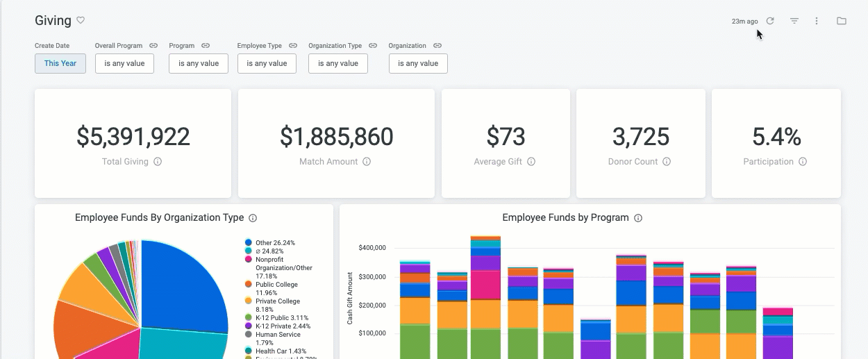The image size is (868, 359).
Task: Favorite the Giving dashboard with heart icon
Action: point(81,21)
